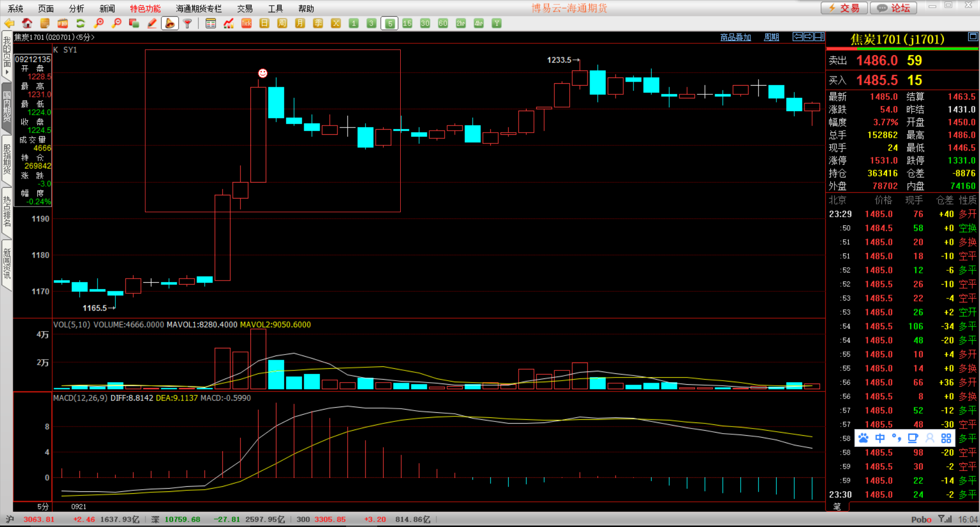Toggle the alert bell button
Screen dimensions: 980x527
coord(170,23)
